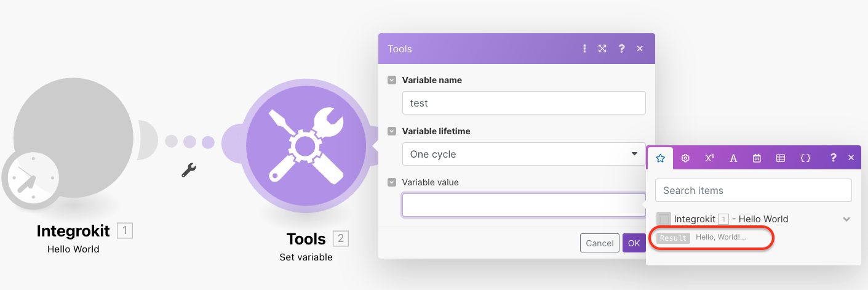
Task: Click the Cancel button
Action: (x=599, y=243)
